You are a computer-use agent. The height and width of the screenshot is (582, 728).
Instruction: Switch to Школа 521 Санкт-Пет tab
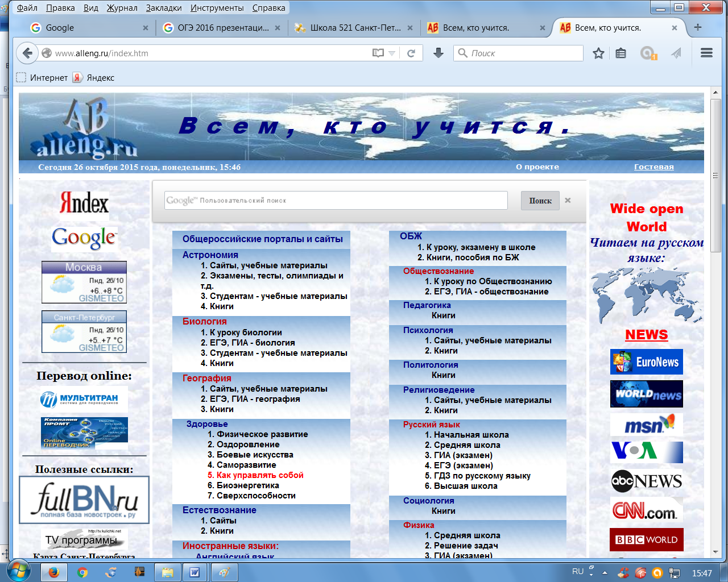354,28
